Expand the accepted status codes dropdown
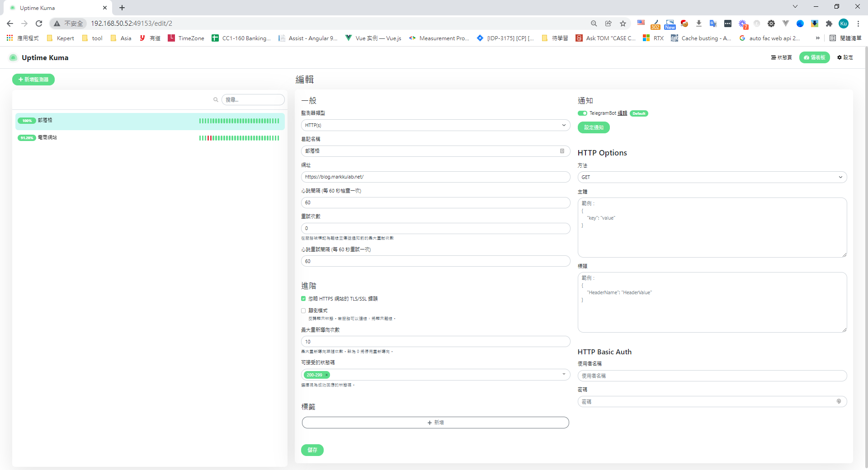Screen dimensions: 868x470 pyautogui.click(x=563, y=374)
